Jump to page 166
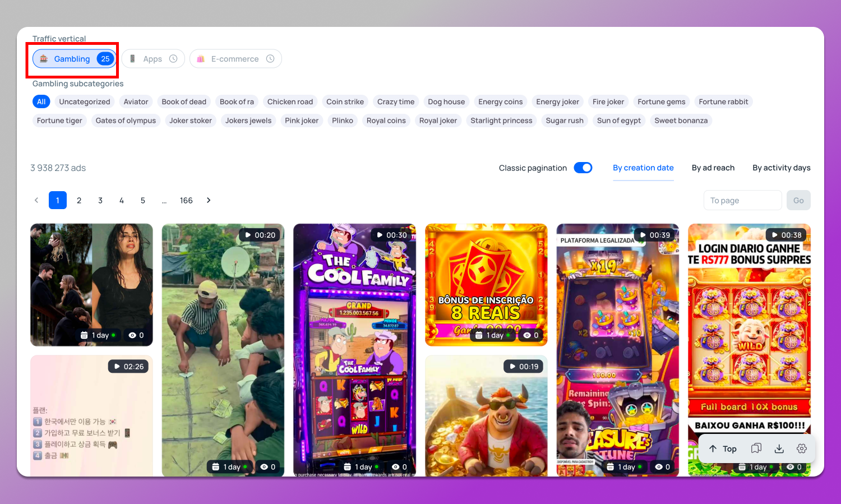 186,200
